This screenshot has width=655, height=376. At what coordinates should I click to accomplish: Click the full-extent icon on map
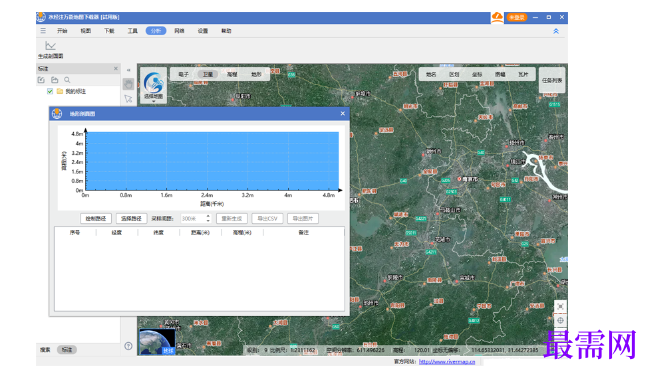pos(560,306)
